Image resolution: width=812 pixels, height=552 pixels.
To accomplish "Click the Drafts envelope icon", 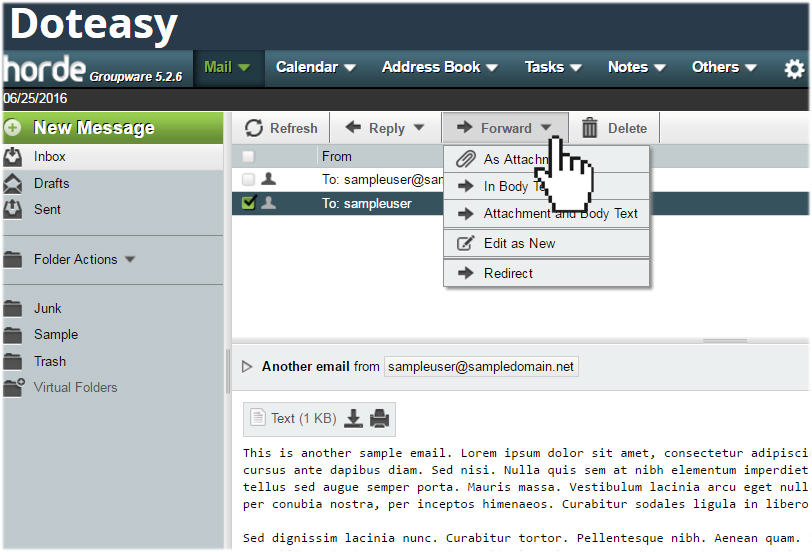I will [12, 183].
